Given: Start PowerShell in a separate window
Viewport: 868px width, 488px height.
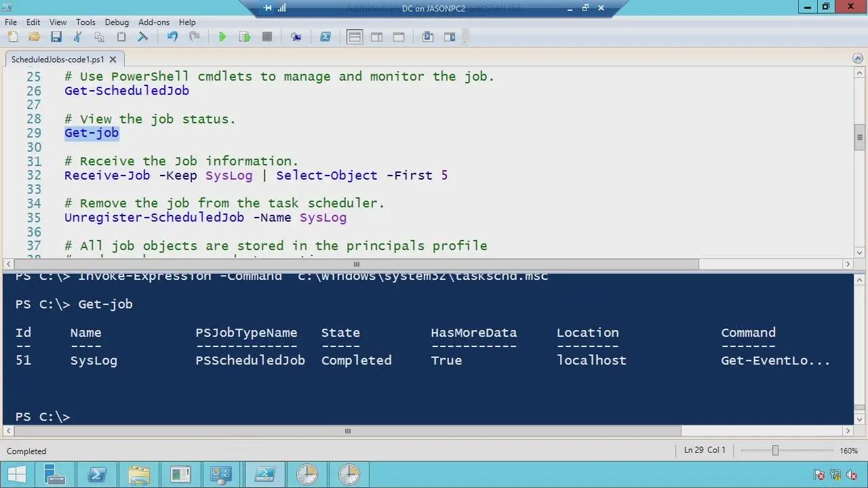Looking at the screenshot, I should click(x=325, y=37).
